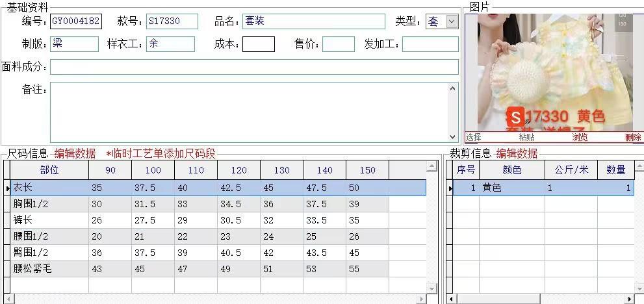The height and width of the screenshot is (304, 644).
Task: Click the 备注 scrollbar up arrow
Action: pos(453,88)
